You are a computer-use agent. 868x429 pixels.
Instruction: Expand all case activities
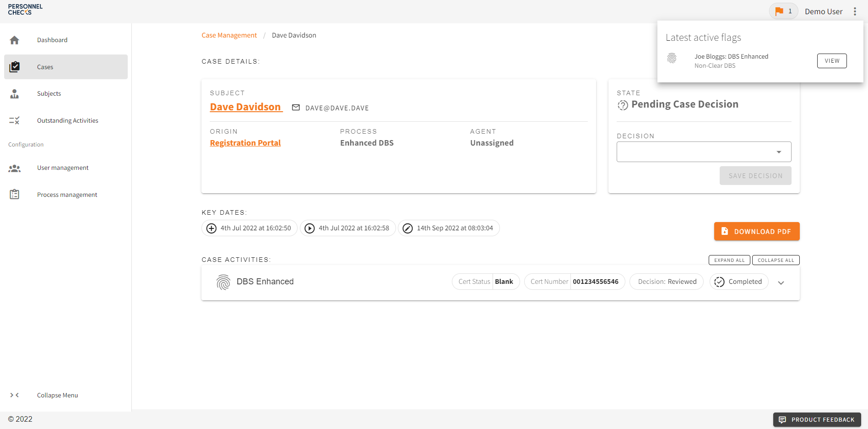(729, 260)
